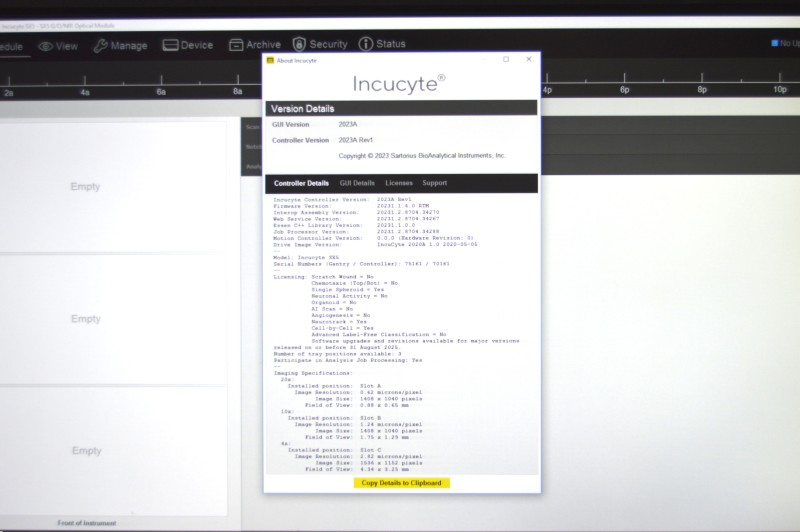
Task: Open the Licenses tab
Action: point(399,183)
